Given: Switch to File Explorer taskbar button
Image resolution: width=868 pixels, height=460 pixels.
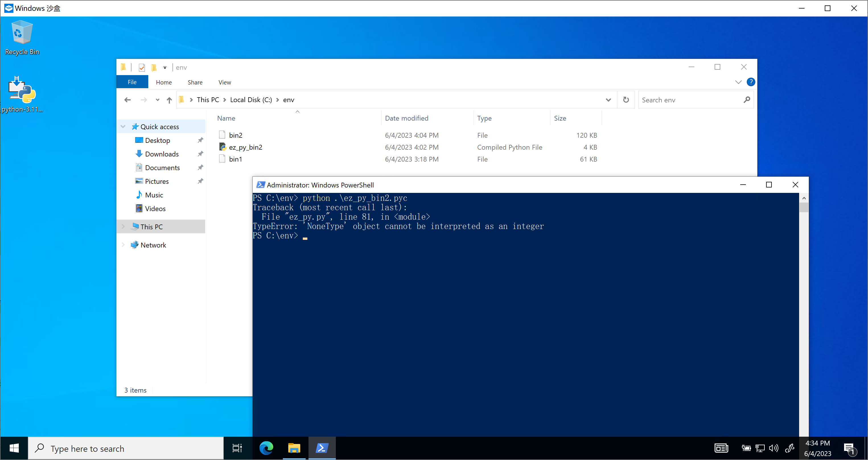Looking at the screenshot, I should tap(294, 448).
